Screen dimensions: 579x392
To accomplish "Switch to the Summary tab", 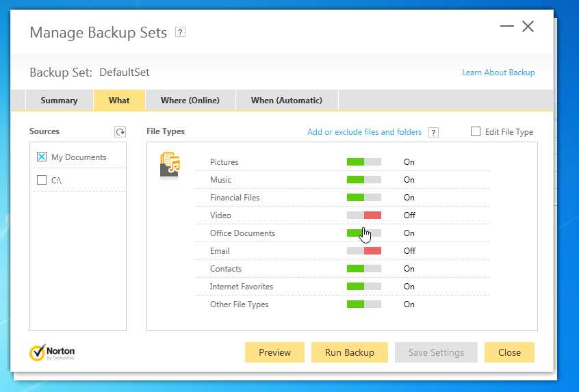I will coord(59,101).
